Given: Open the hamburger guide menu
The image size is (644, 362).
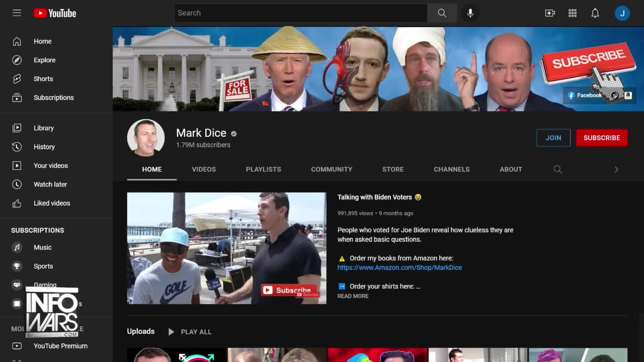Looking at the screenshot, I should pyautogui.click(x=17, y=13).
